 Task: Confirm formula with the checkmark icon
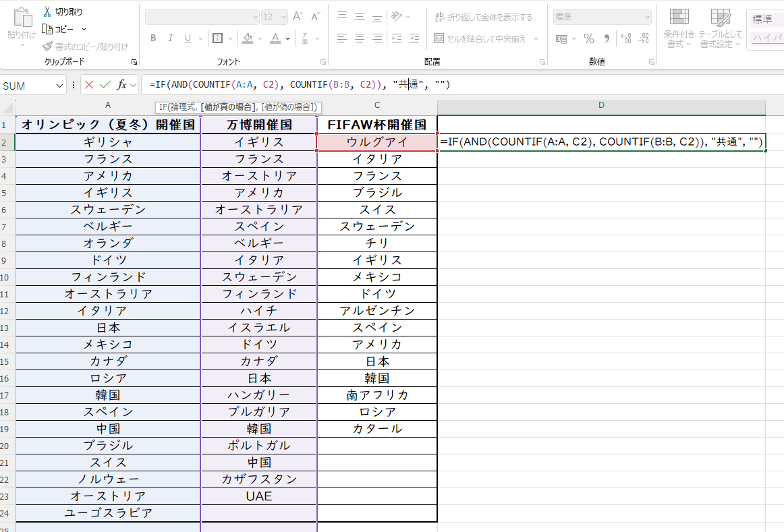coord(105,85)
